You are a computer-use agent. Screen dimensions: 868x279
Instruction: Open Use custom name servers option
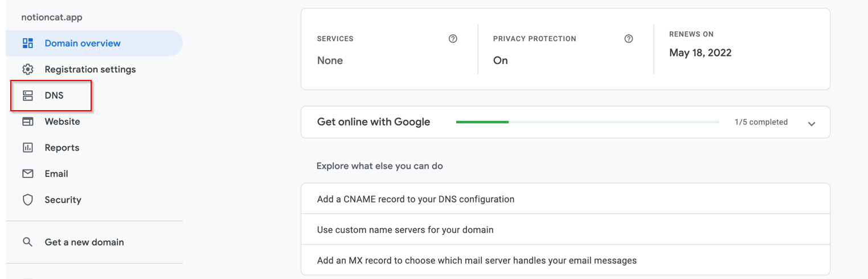405,230
